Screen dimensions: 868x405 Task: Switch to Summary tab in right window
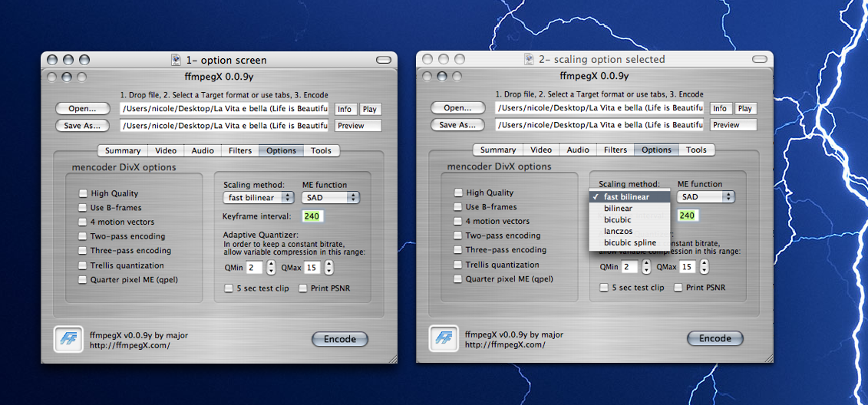[x=498, y=150]
